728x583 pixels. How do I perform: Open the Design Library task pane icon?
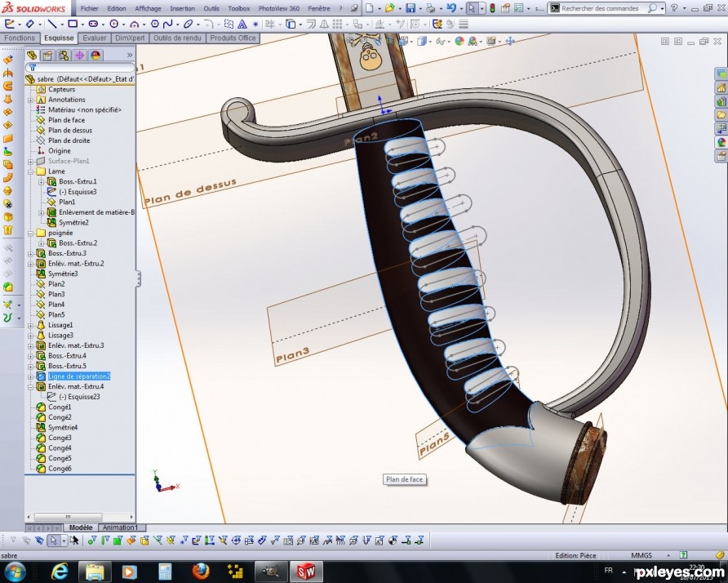pos(721,100)
